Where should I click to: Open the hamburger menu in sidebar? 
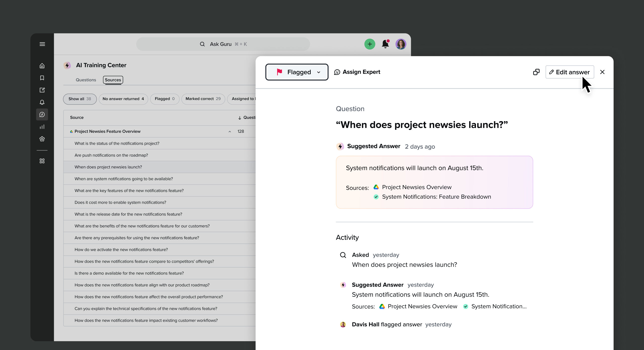tap(42, 44)
